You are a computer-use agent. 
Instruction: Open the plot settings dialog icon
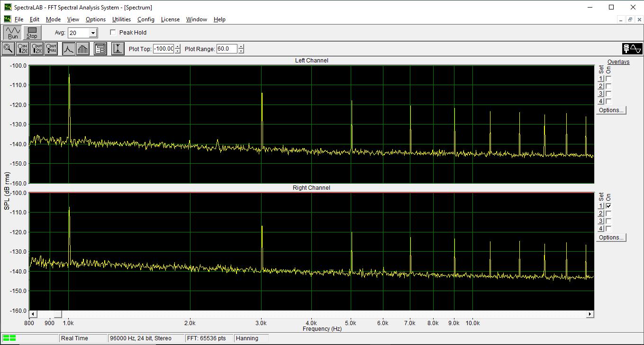click(x=100, y=49)
